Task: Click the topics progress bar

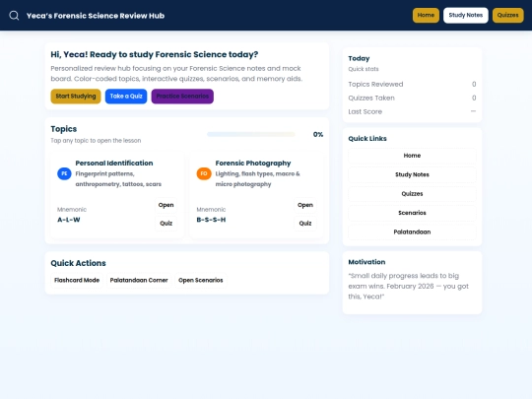Action: [x=251, y=134]
